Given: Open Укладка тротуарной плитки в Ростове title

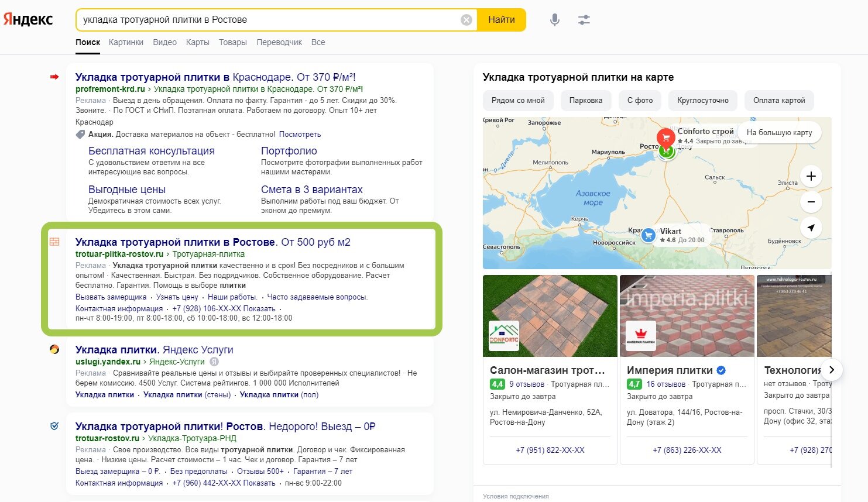Looking at the screenshot, I should [213, 242].
